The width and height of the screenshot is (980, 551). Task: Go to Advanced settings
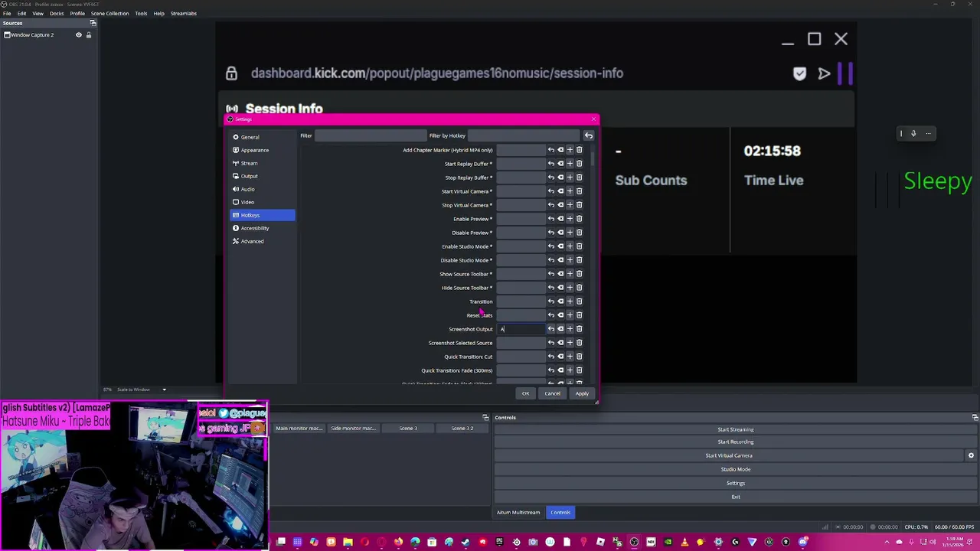(263, 241)
